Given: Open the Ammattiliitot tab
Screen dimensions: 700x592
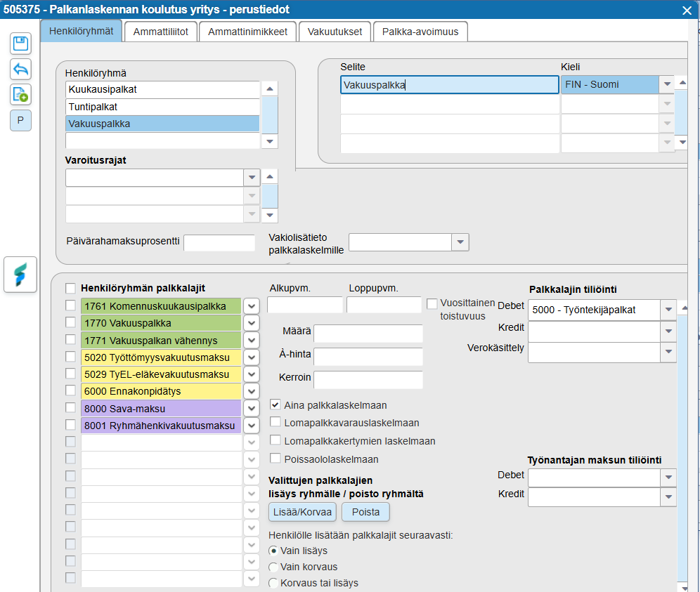Looking at the screenshot, I should click(161, 32).
